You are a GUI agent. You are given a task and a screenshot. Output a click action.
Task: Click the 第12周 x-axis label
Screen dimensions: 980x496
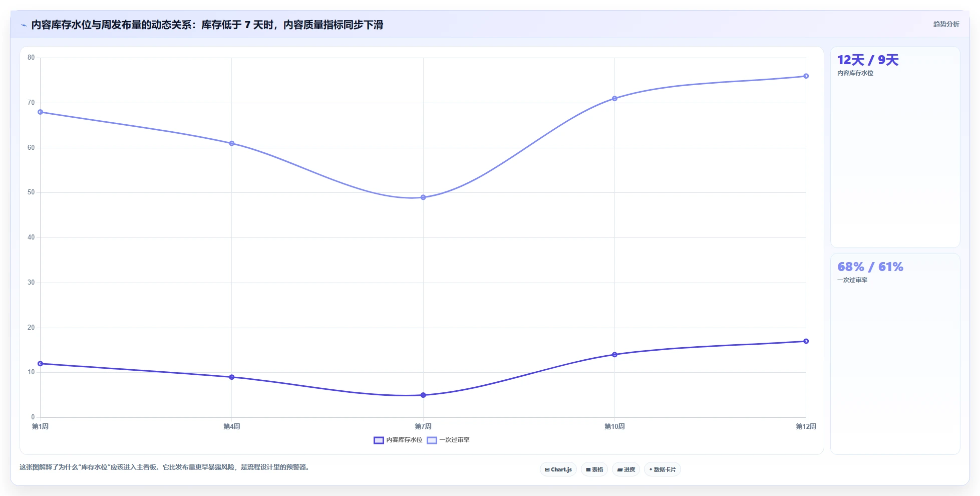(x=806, y=426)
